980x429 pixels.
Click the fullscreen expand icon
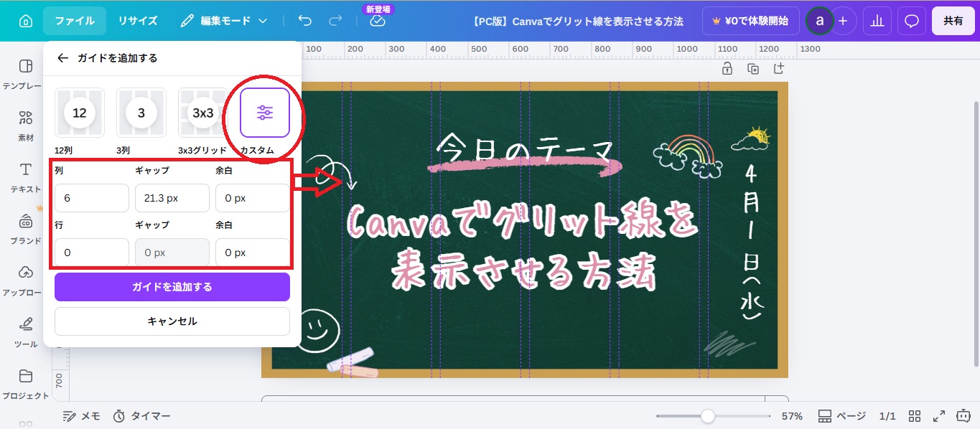tap(938, 416)
